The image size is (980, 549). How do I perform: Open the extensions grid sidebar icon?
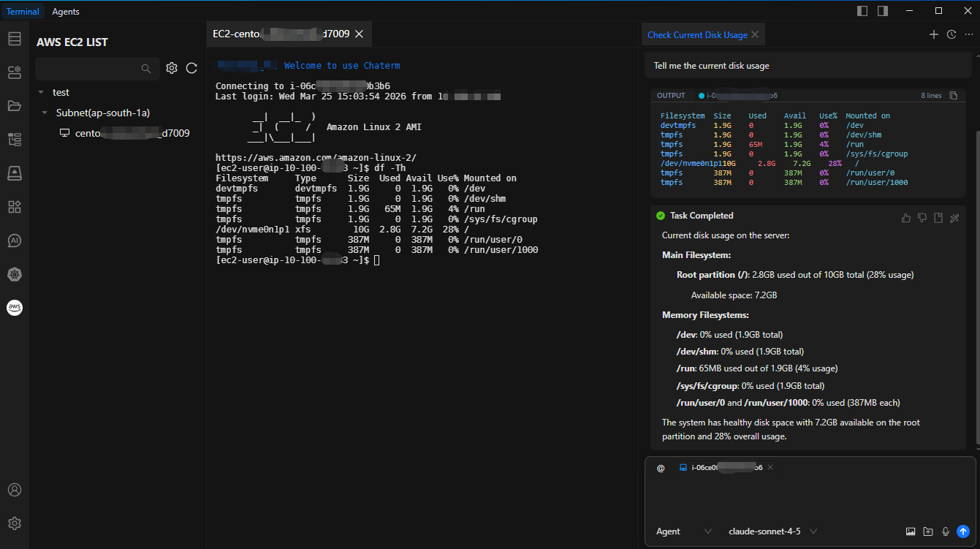(x=15, y=206)
